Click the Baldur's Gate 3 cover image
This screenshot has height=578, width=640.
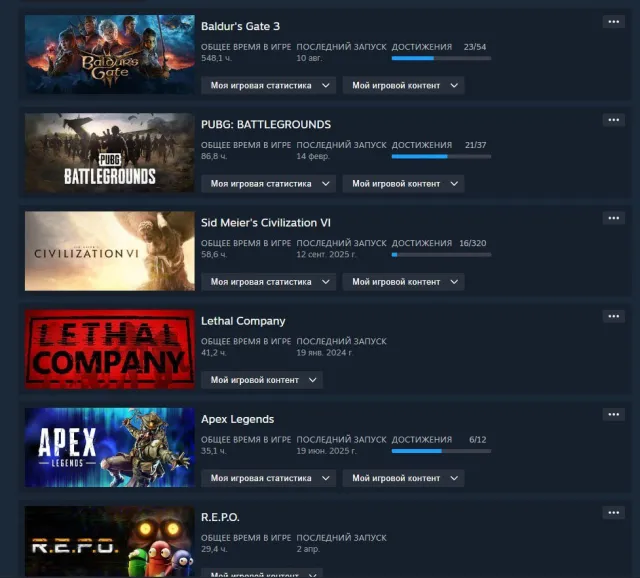click(110, 54)
